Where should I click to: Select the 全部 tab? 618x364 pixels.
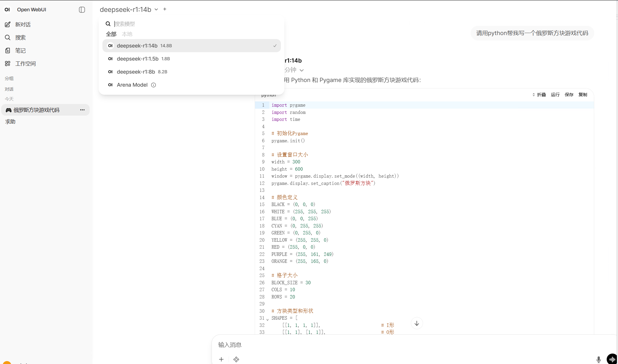coord(111,34)
